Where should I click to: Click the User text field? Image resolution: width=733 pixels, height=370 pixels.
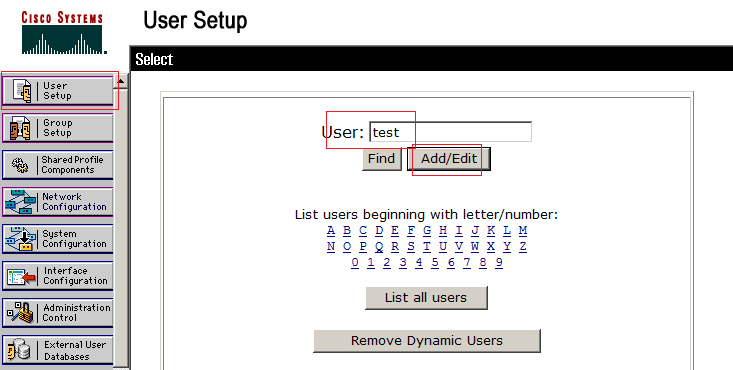pyautogui.click(x=451, y=132)
